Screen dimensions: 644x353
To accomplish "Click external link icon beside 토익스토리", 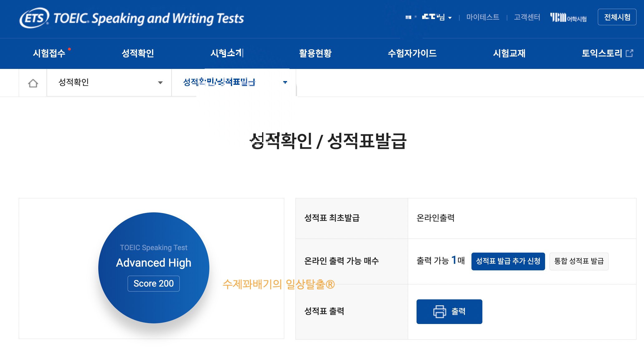I will click(x=630, y=53).
